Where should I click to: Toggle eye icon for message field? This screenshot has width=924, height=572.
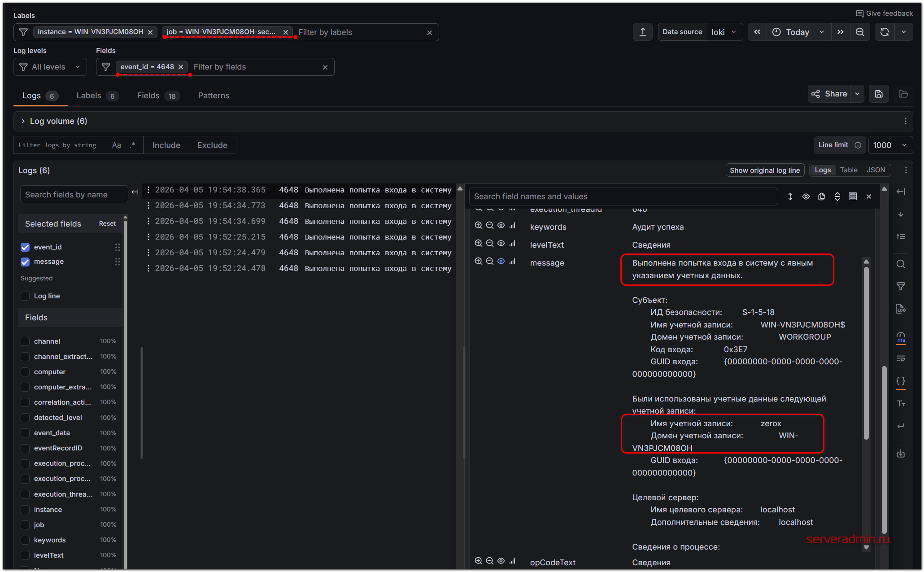(x=501, y=262)
